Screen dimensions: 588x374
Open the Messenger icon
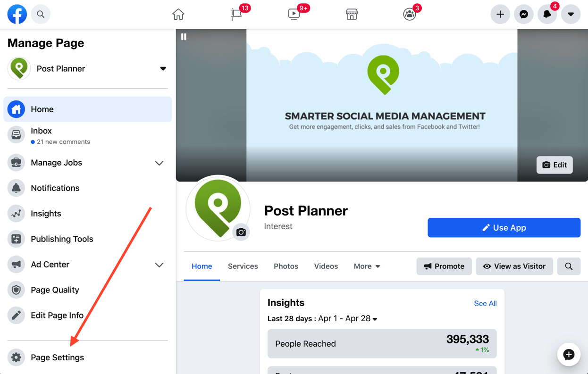524,14
